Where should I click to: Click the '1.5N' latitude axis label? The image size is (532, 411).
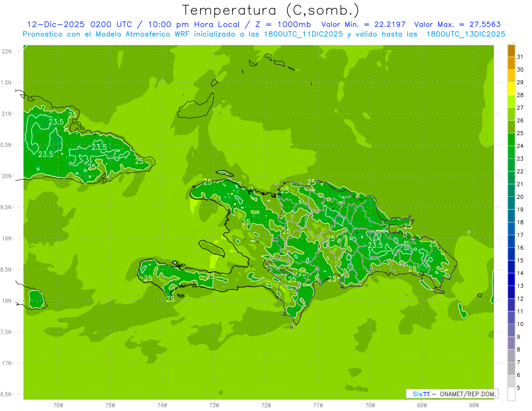pos(6,82)
